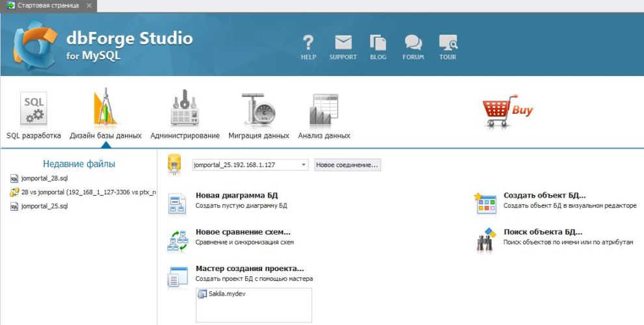Switch to Дизайн базы данных section

[x=105, y=115]
